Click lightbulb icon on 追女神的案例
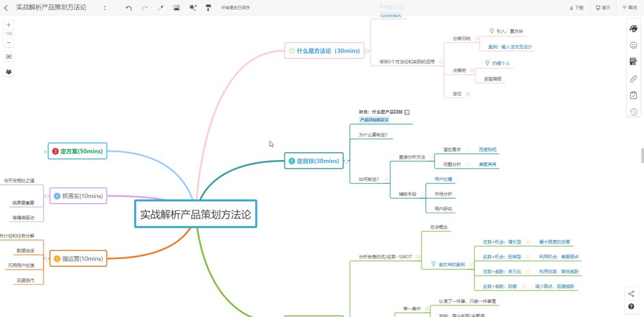644x317 pixels. [434, 264]
